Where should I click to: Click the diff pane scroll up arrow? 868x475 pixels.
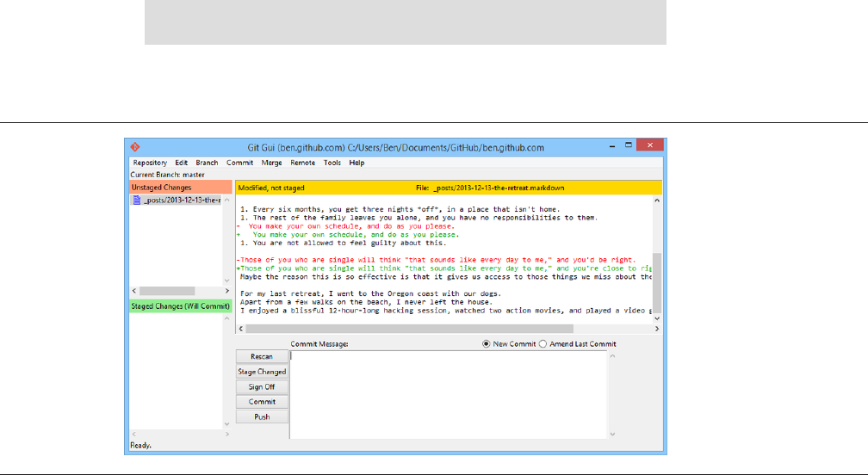657,200
